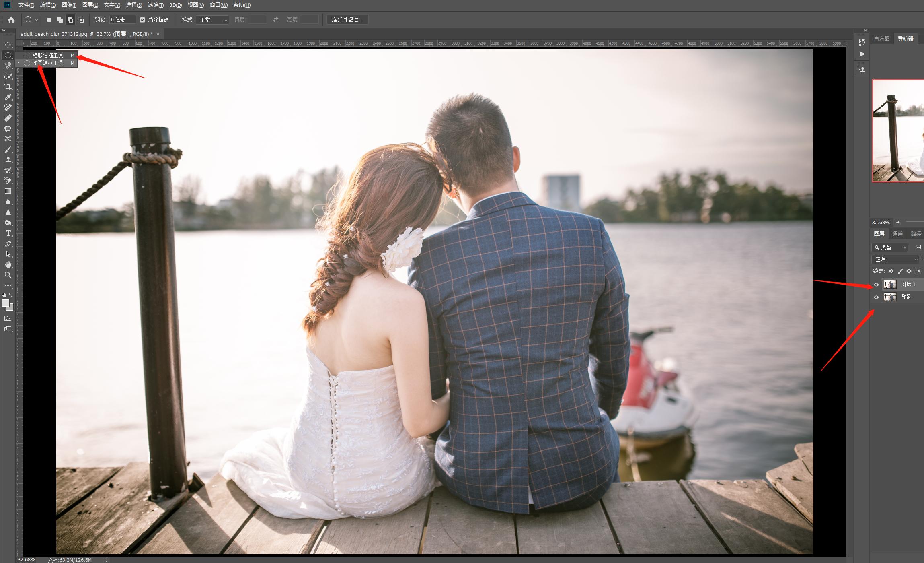The image size is (924, 563).
Task: Open the 样式 style dropdown
Action: (x=212, y=20)
